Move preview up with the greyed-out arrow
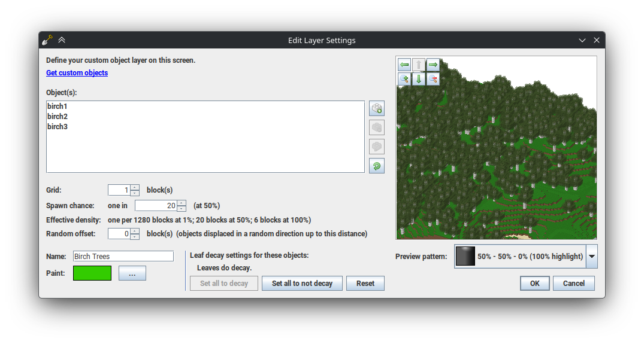Image resolution: width=644 pixels, height=344 pixels. coord(419,65)
